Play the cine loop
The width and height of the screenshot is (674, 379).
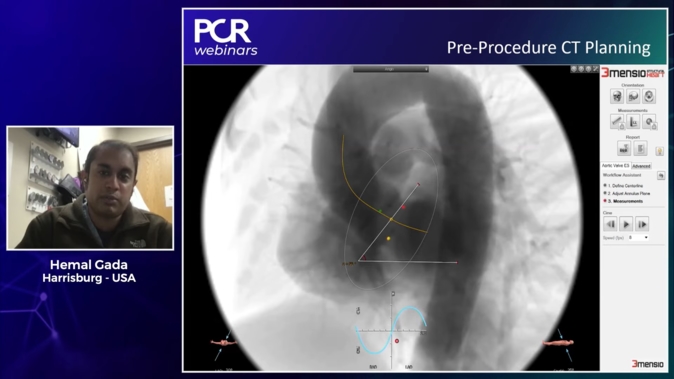pos(626,224)
